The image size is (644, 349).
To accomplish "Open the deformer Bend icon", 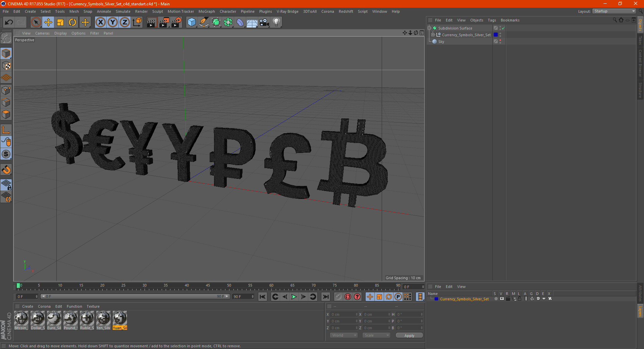I will (x=240, y=22).
